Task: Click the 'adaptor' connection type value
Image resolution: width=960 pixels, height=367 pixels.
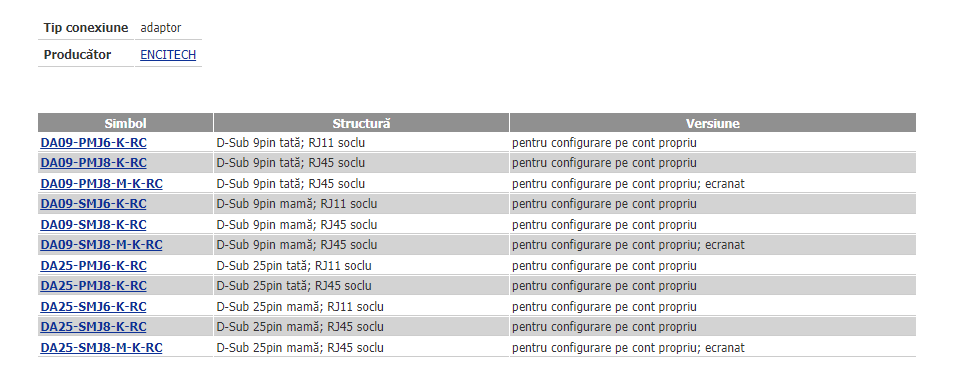Action: pyautogui.click(x=161, y=28)
